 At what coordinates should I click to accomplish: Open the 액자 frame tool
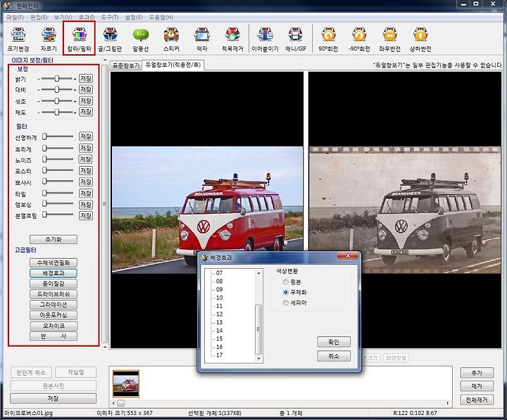202,39
